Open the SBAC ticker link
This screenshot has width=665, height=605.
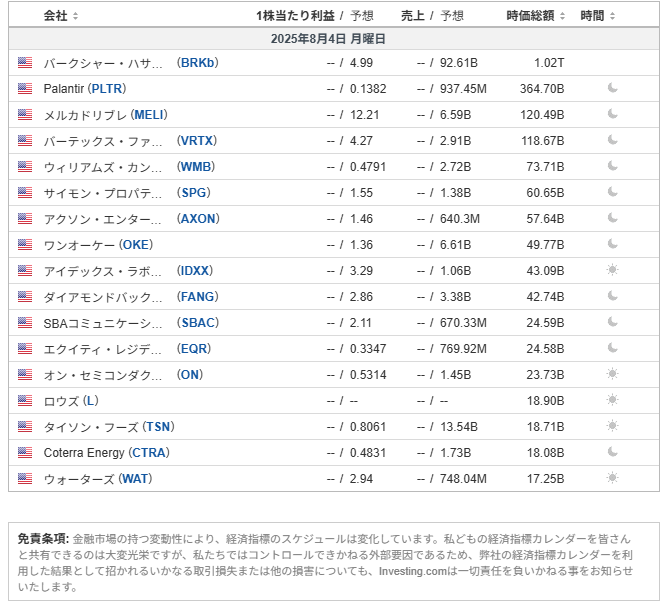198,323
